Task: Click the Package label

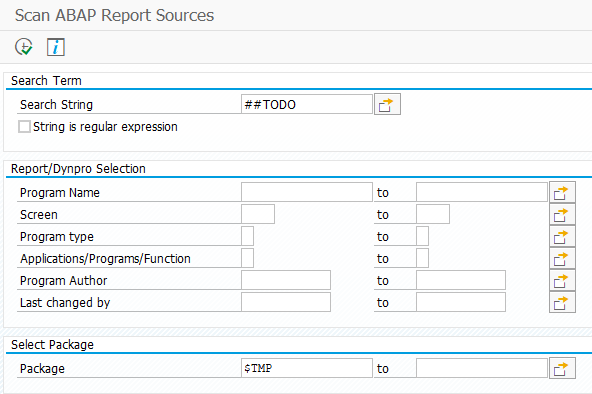Action: [x=42, y=368]
